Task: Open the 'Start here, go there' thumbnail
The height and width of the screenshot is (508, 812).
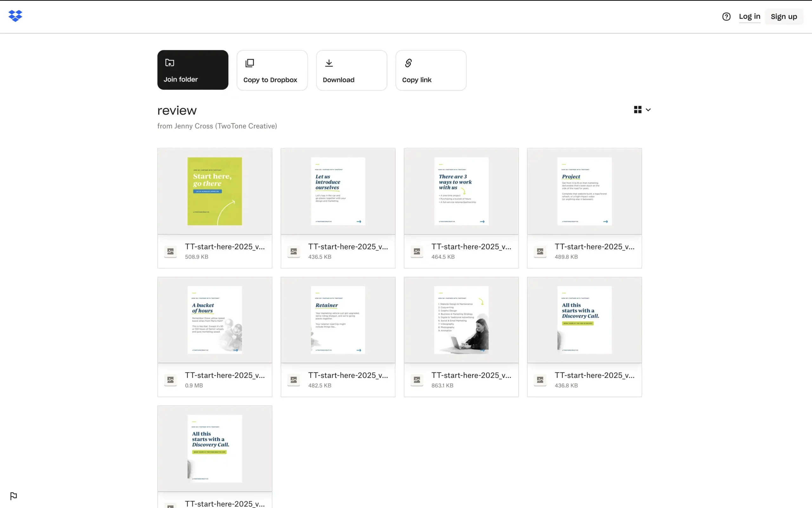Action: [x=214, y=191]
